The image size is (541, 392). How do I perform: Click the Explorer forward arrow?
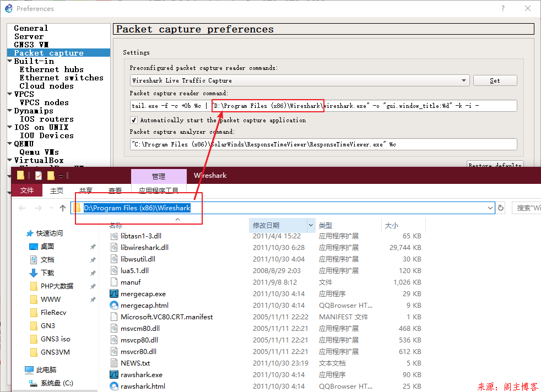click(39, 208)
